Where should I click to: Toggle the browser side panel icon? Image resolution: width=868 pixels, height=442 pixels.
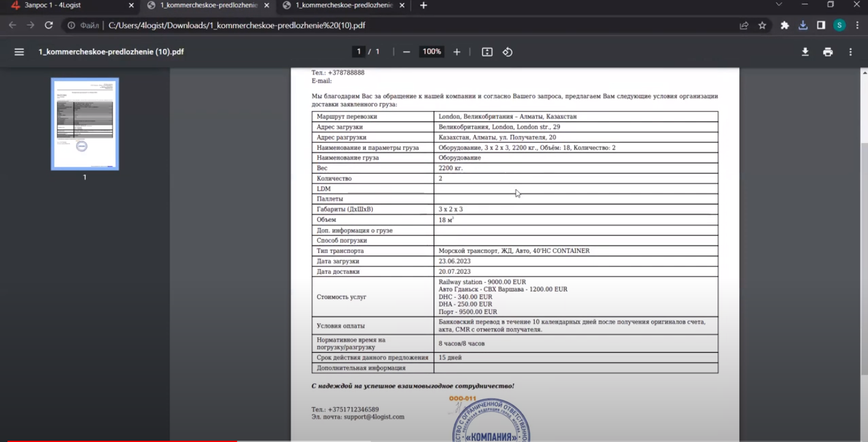pyautogui.click(x=821, y=26)
